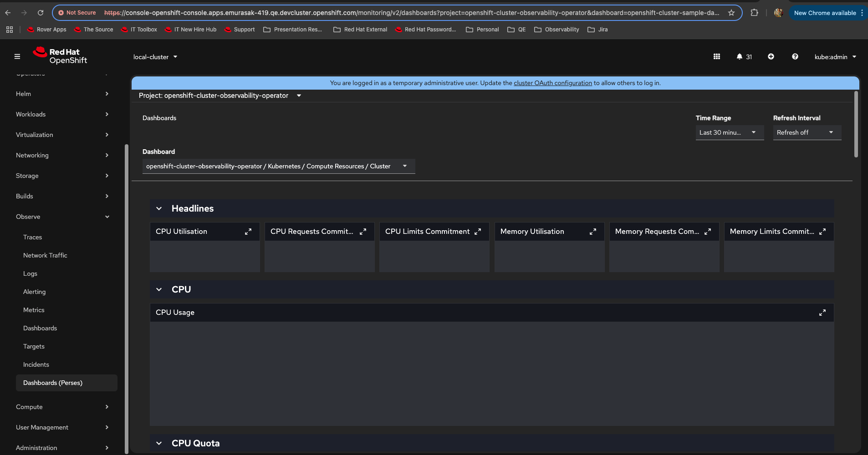Collapse the CPU section
The image size is (868, 455).
pos(159,289)
